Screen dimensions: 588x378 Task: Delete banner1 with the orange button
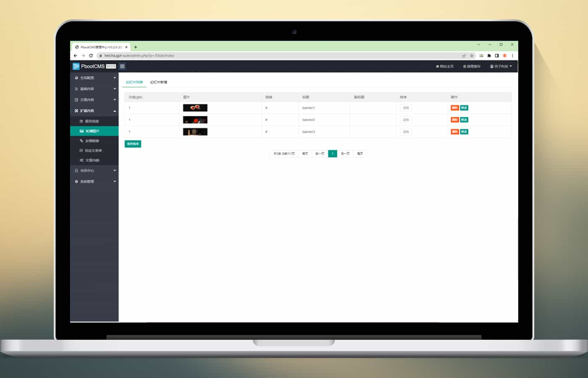455,108
